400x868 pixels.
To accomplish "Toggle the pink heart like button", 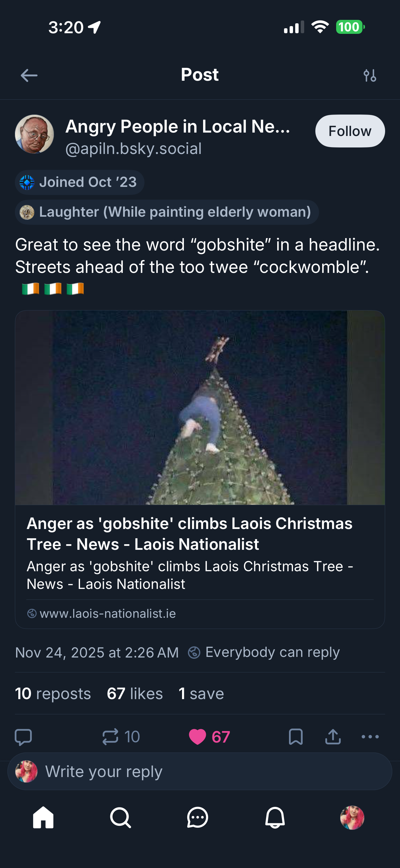I will tap(198, 736).
